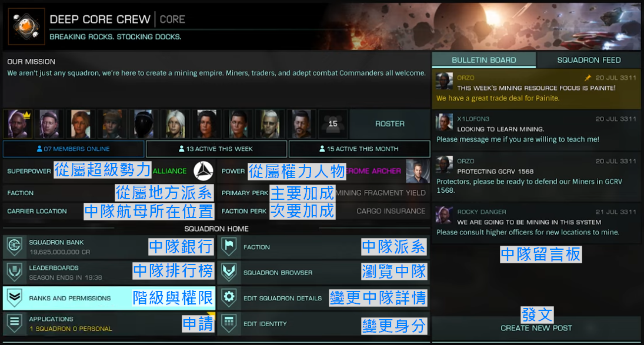Image resolution: width=644 pixels, height=345 pixels.
Task: Click the Squadron Bank credits icon
Action: tap(15, 246)
